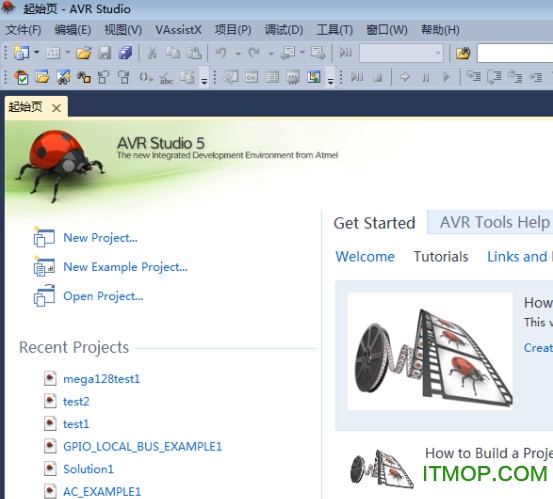This screenshot has height=499, width=553.
Task: Open the 帮助(H) menu
Action: point(440,30)
